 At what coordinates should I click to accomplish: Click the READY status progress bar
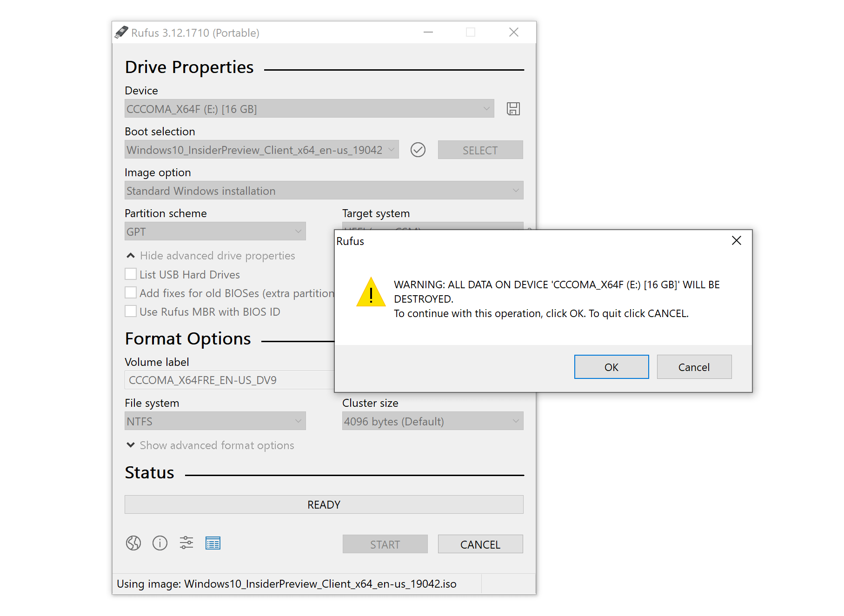[324, 504]
